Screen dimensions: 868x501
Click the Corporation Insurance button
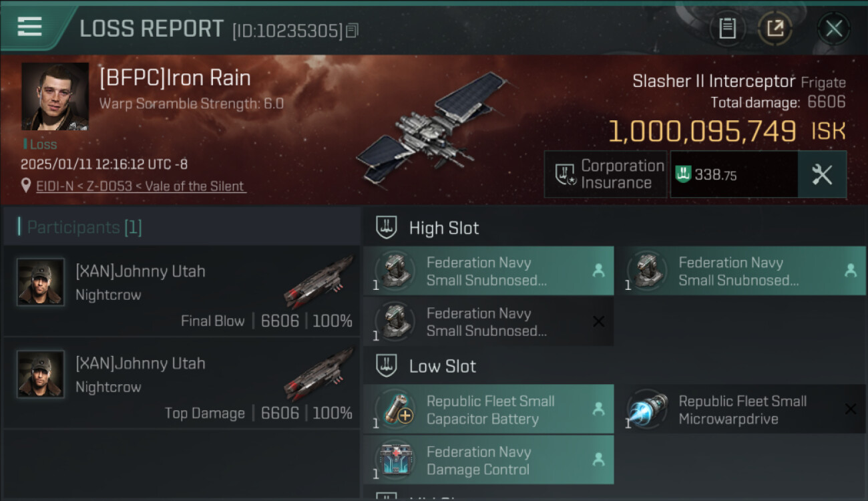pyautogui.click(x=605, y=174)
